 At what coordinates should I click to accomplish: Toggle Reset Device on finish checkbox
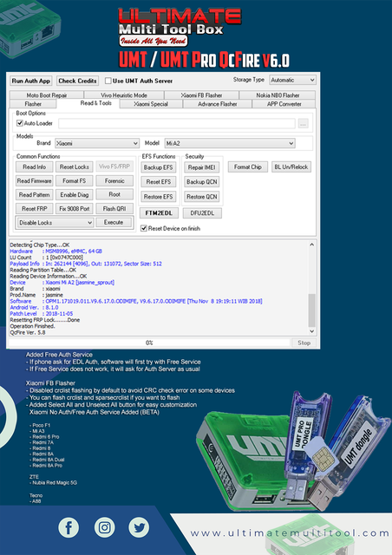click(144, 228)
